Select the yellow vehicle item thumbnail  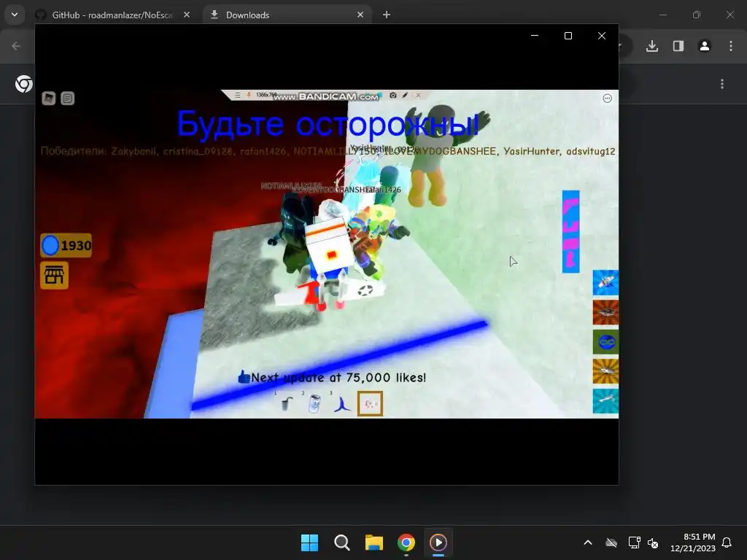coord(605,371)
